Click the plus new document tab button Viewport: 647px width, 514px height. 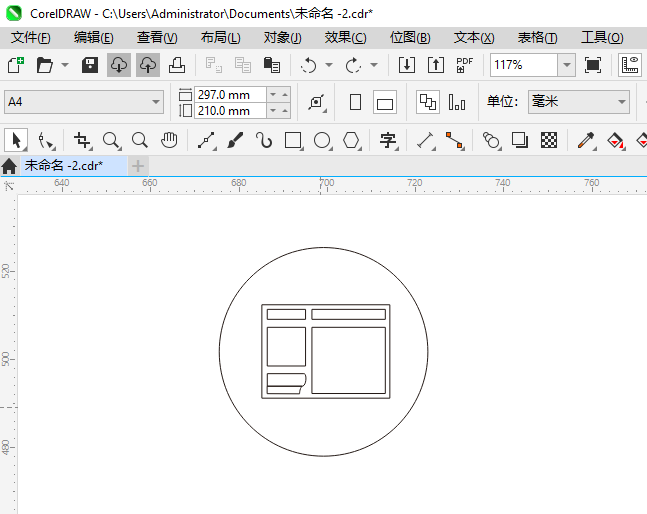[138, 166]
